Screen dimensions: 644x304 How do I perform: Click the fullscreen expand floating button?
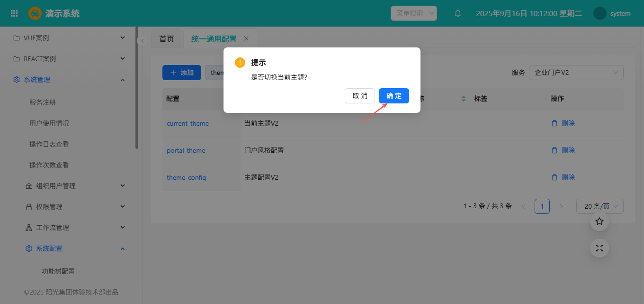tap(599, 248)
